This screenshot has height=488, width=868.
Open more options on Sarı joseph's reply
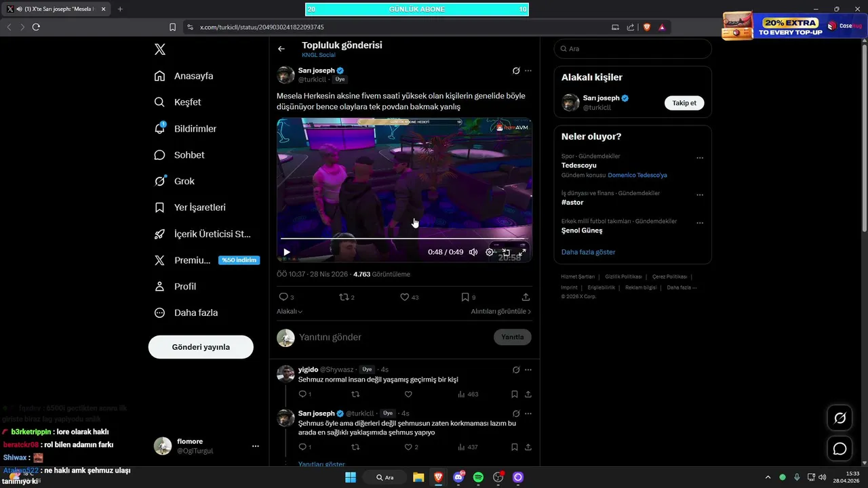528,413
